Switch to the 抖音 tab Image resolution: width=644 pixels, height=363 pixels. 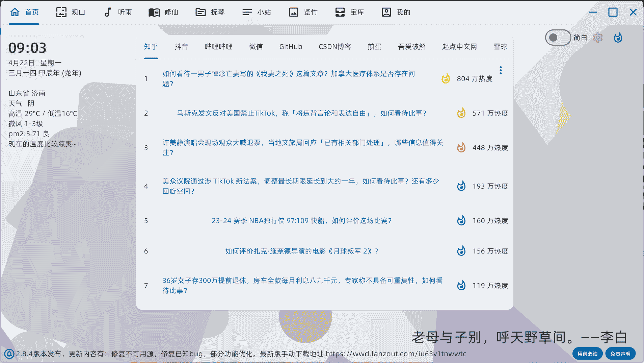(181, 47)
